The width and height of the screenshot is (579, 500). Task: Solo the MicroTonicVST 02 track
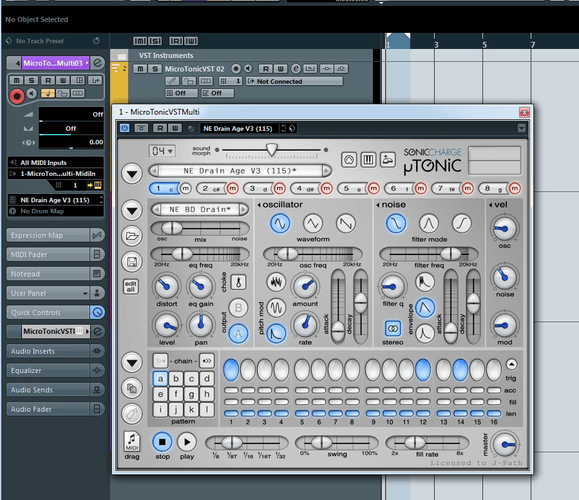[x=155, y=69]
